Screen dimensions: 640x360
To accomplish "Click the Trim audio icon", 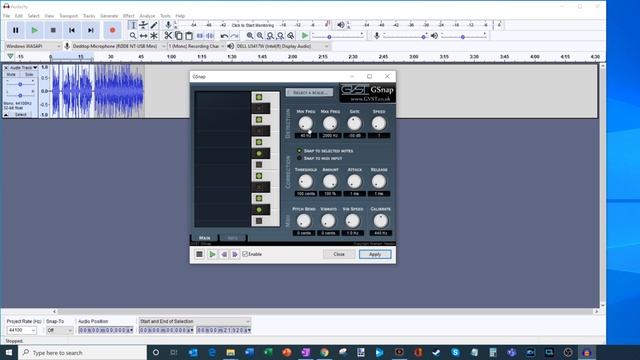I will pyautogui.click(x=200, y=36).
